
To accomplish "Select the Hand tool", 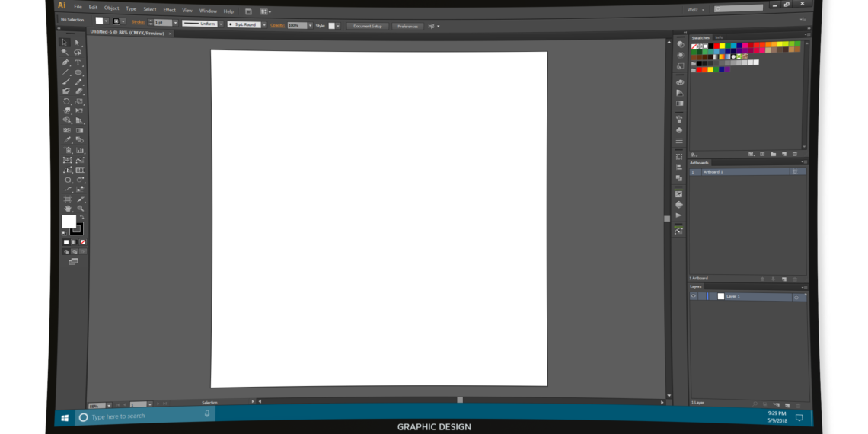I will (68, 209).
